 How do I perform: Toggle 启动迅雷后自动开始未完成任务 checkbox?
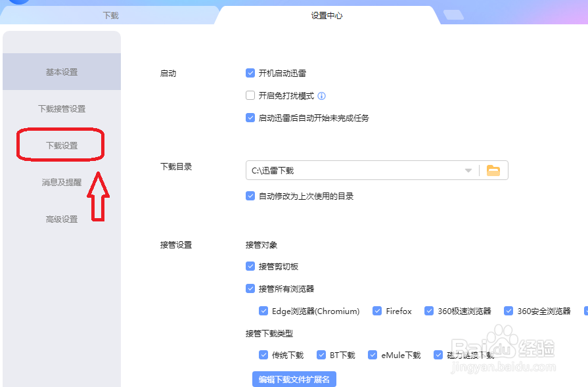[250, 118]
